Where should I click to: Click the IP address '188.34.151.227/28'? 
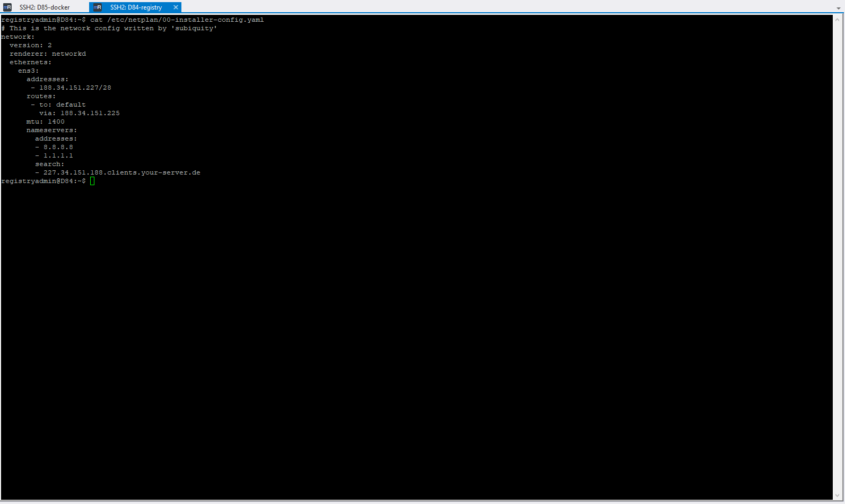click(75, 88)
